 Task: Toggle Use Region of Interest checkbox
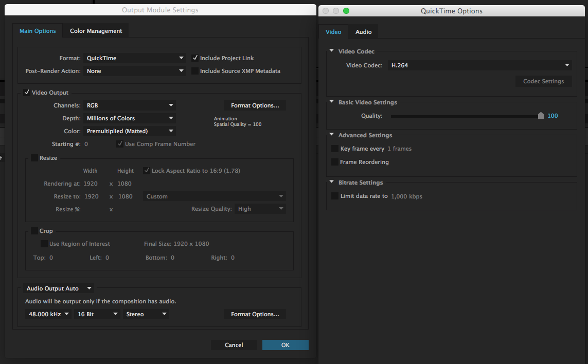click(x=44, y=244)
